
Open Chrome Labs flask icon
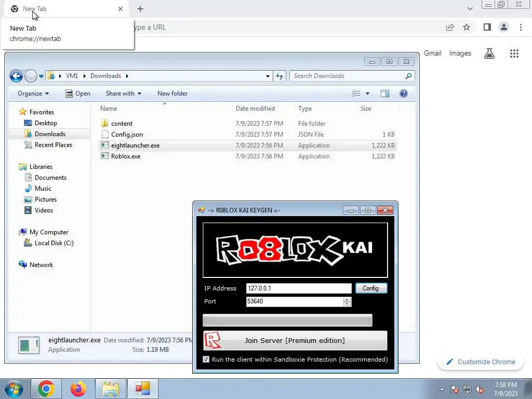(489, 54)
